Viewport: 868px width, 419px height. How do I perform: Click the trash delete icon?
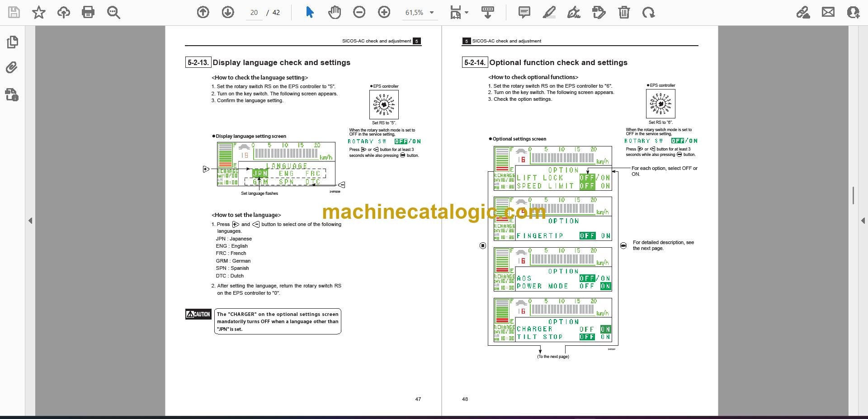pyautogui.click(x=624, y=12)
